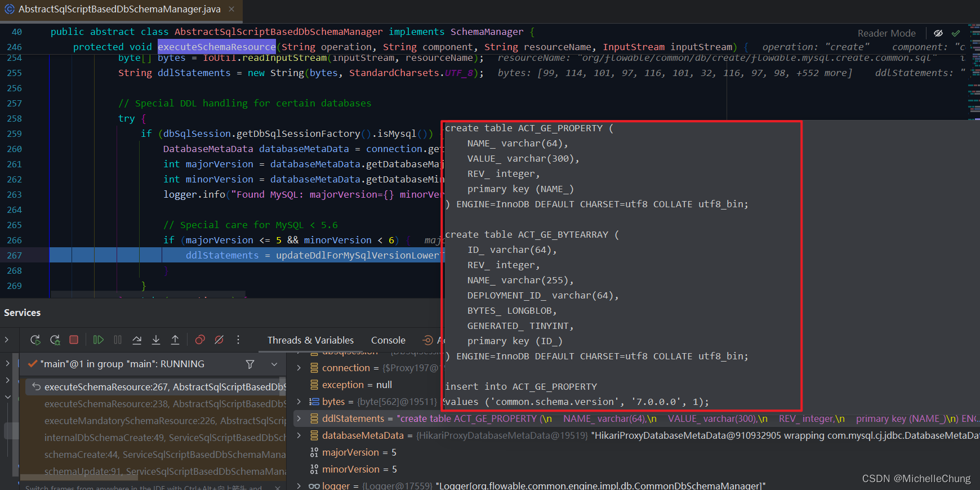Resume program execution

(98, 340)
